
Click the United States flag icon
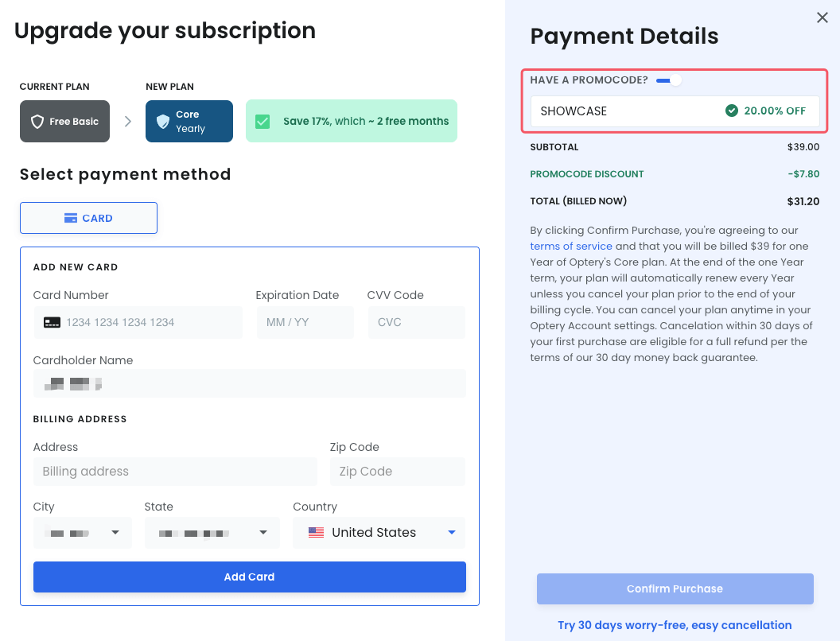317,533
